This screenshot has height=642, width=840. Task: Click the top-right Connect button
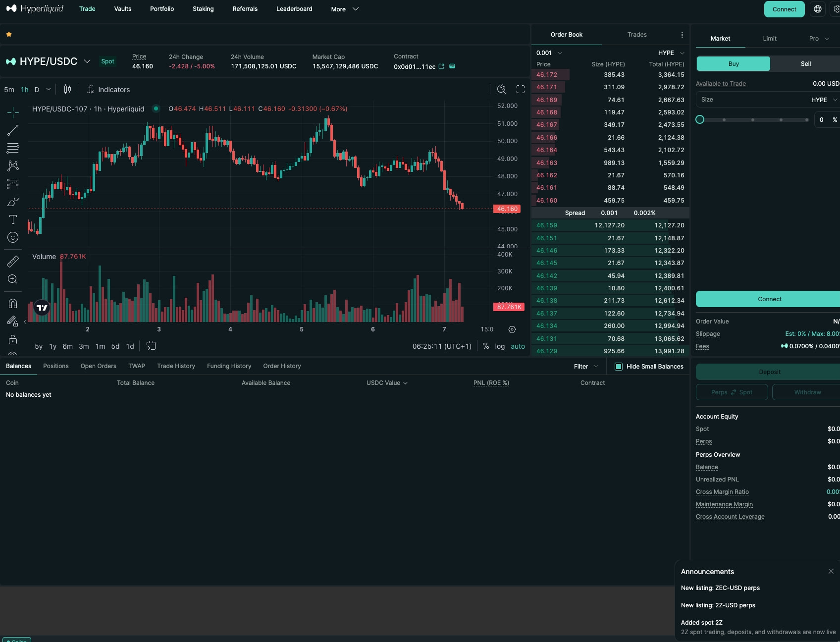pos(785,9)
